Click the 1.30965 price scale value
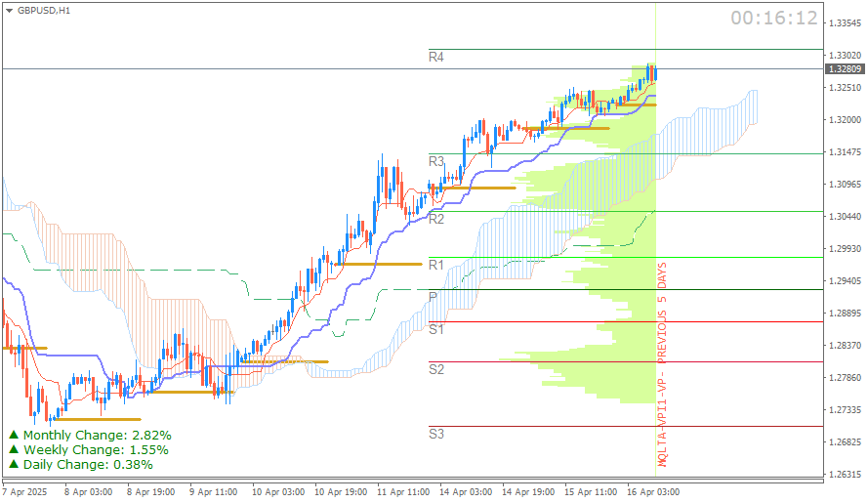 (x=845, y=184)
